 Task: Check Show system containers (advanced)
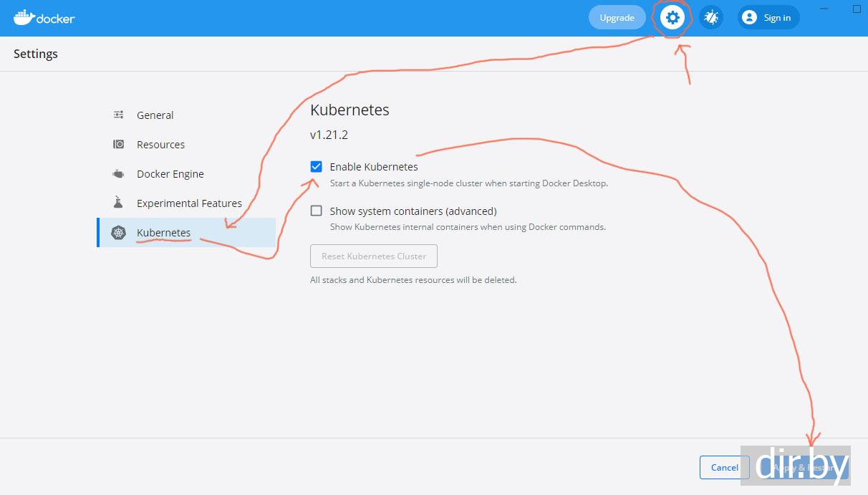coord(317,211)
